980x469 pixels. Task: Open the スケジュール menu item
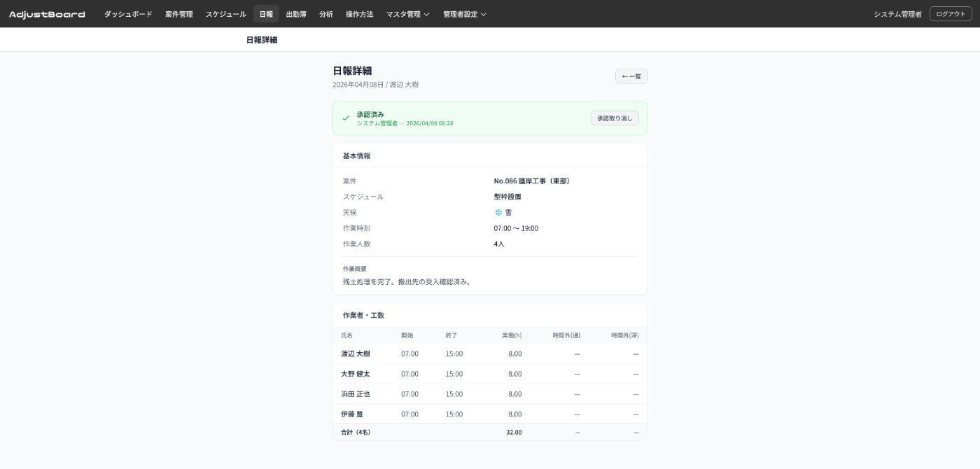(225, 14)
